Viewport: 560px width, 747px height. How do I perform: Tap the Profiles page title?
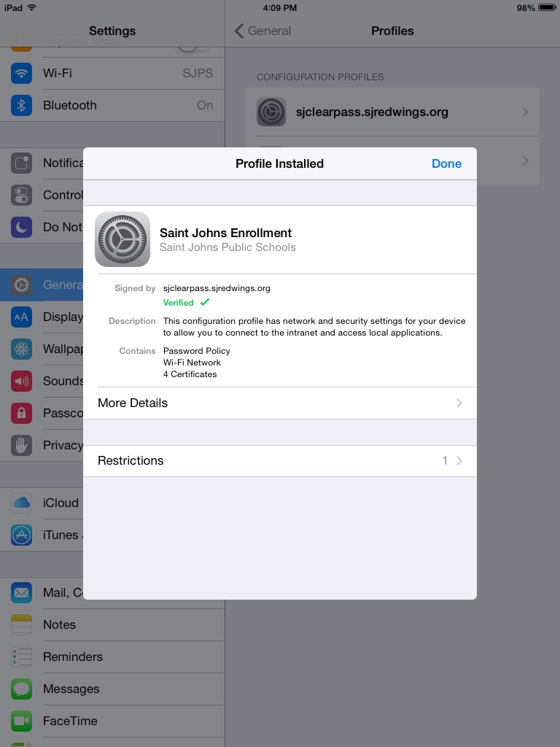tap(392, 31)
